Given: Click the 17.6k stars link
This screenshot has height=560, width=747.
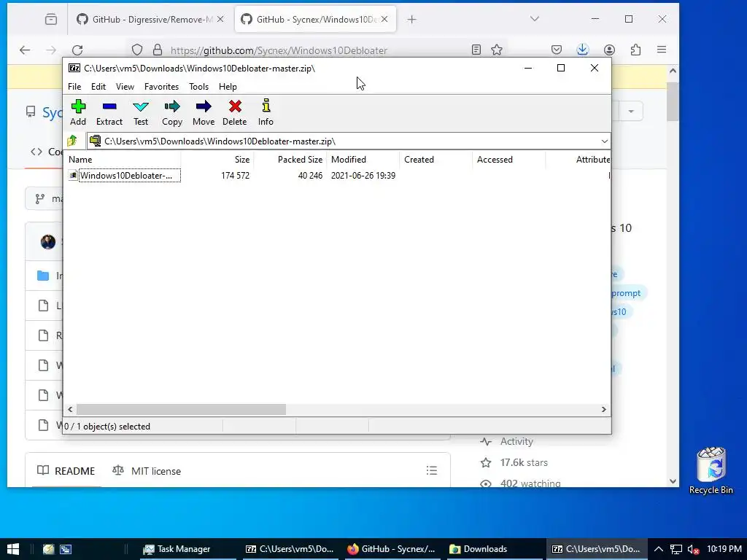Looking at the screenshot, I should tap(524, 462).
